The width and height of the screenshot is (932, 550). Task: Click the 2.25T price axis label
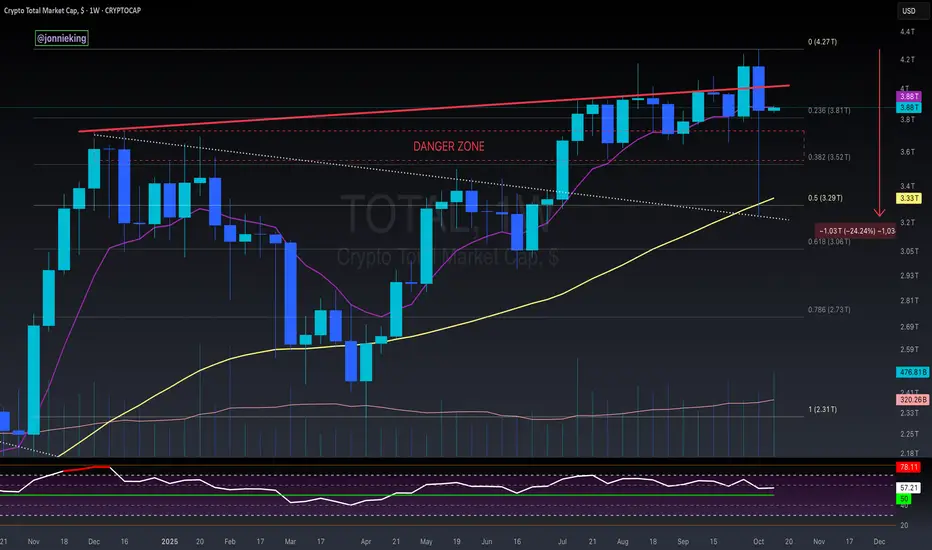[909, 434]
